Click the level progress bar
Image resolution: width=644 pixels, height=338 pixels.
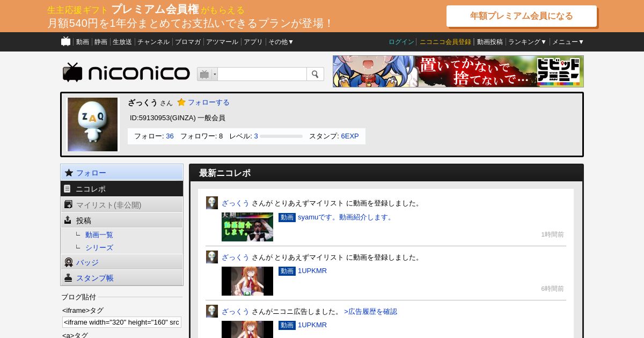tap(281, 136)
